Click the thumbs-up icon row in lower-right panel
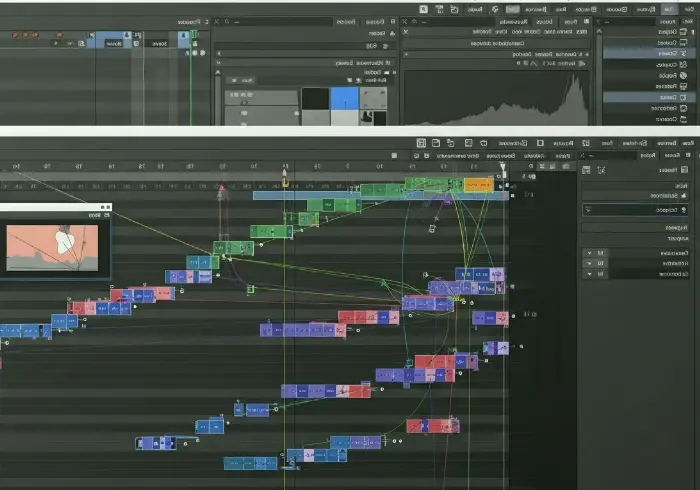The height and width of the screenshot is (490, 700). (x=636, y=195)
